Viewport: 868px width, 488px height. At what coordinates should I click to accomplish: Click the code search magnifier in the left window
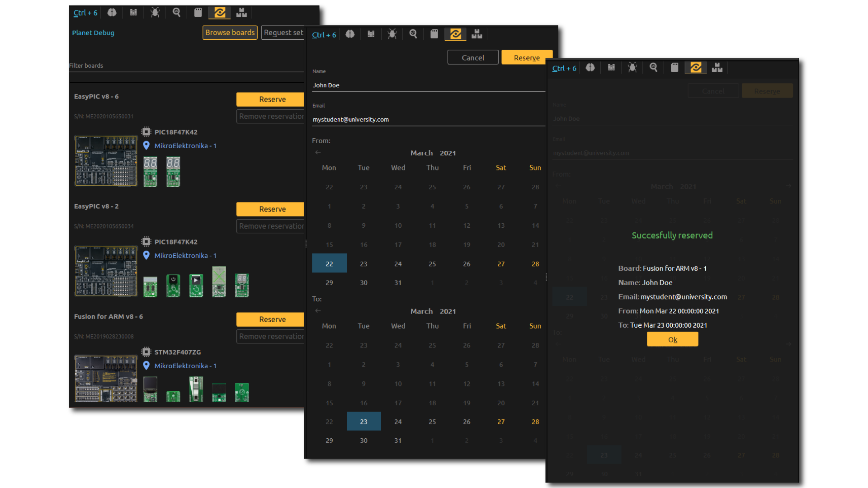click(x=176, y=13)
